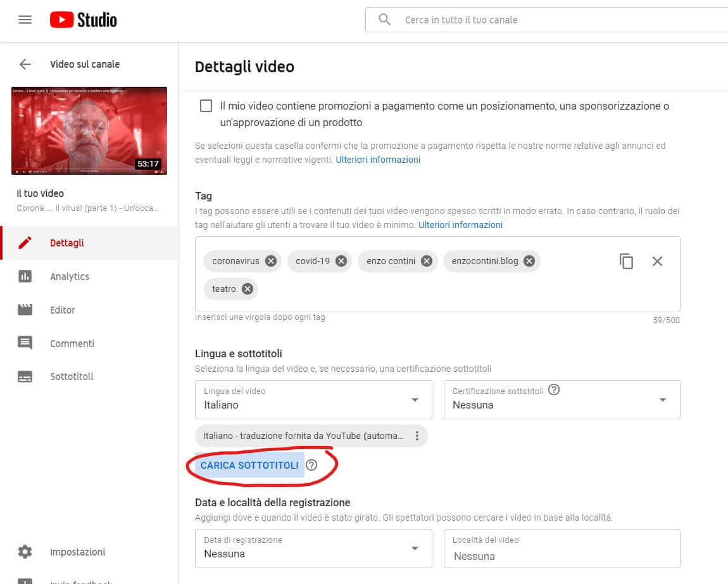Open the help icon next to Carica Sottotitoli
The image size is (728, 584).
pyautogui.click(x=311, y=465)
